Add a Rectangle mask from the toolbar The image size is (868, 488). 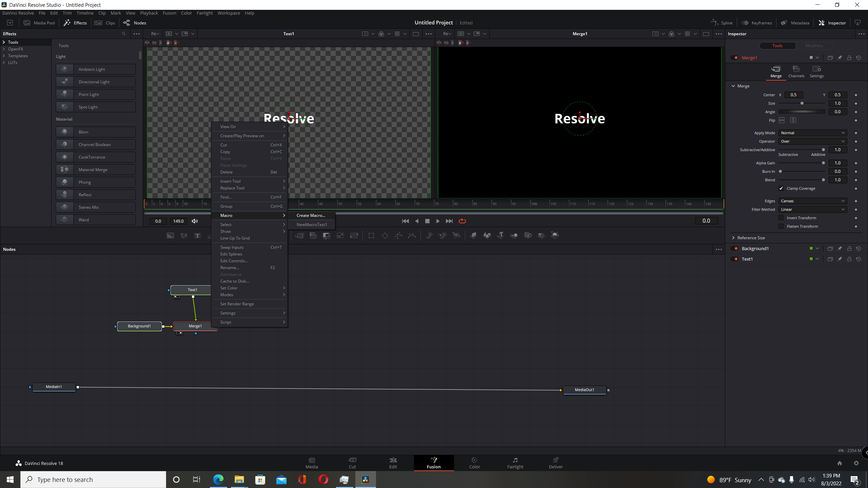tap(371, 236)
